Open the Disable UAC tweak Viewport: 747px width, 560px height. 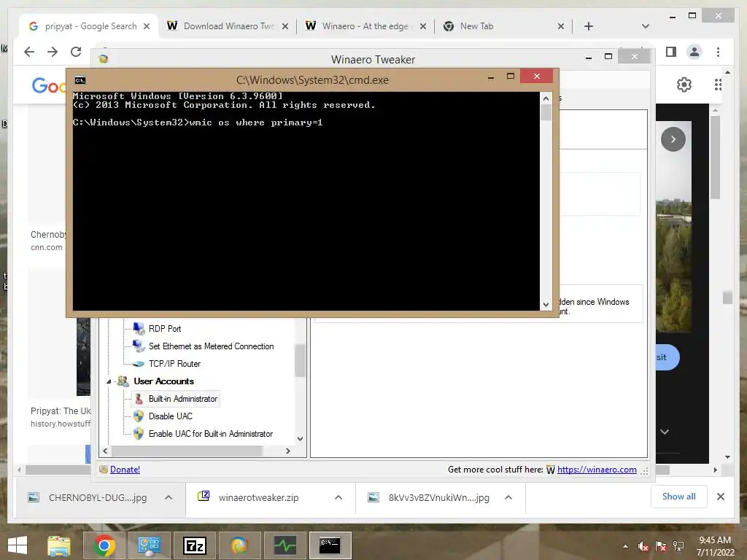(x=170, y=416)
